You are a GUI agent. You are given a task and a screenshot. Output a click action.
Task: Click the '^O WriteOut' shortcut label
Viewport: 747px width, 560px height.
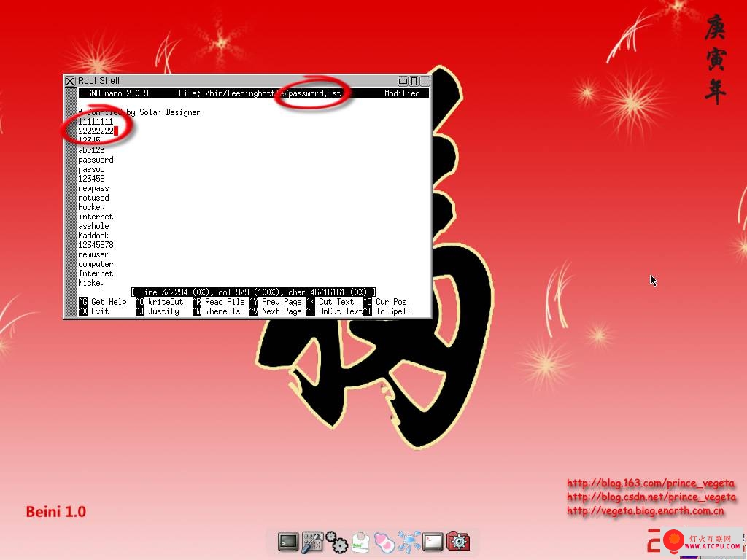160,301
